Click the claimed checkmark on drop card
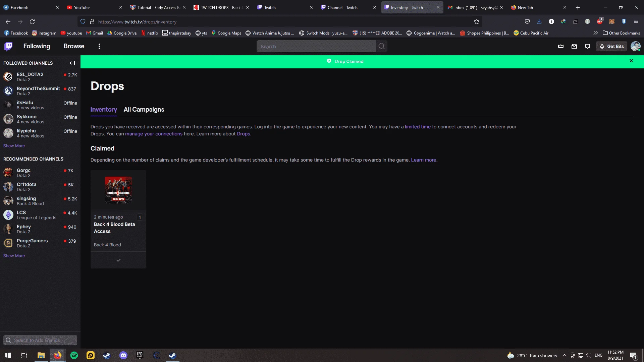 point(118,260)
